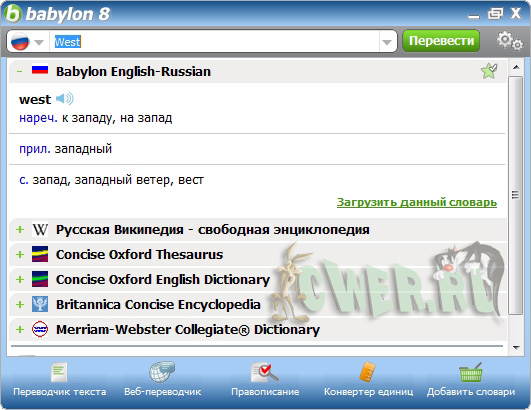
Task: Click the Merriam-Webster round logo icon
Action: tap(40, 329)
